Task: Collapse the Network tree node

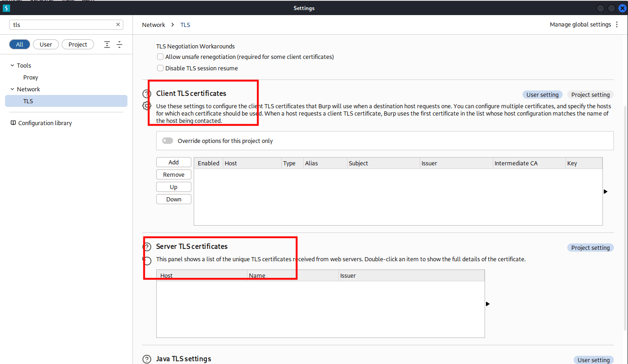Action: pos(12,90)
